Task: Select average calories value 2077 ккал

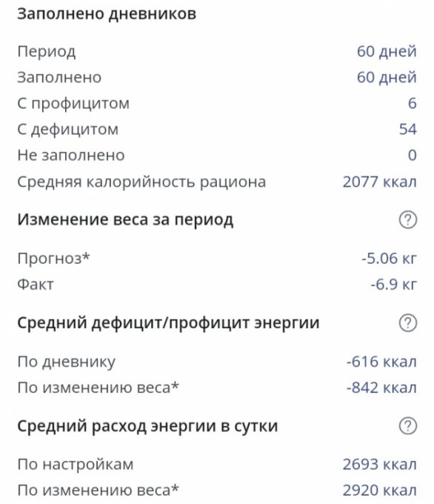Action: coord(380,182)
